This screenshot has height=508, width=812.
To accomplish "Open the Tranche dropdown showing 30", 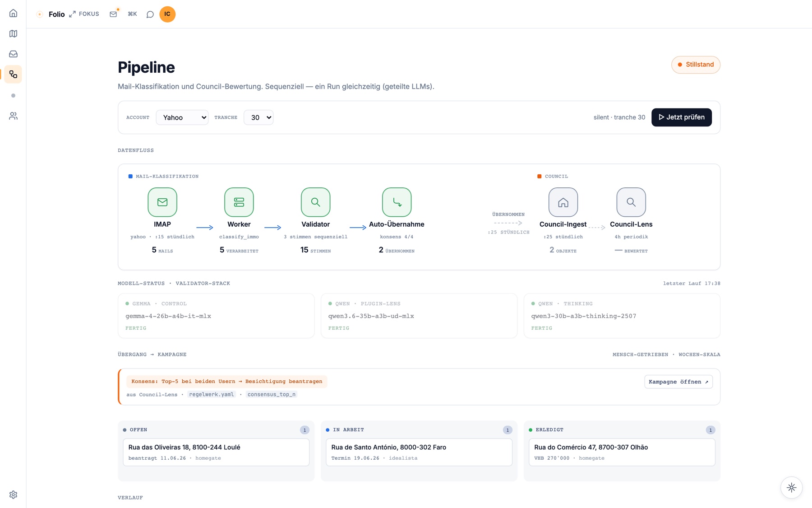I will [258, 117].
